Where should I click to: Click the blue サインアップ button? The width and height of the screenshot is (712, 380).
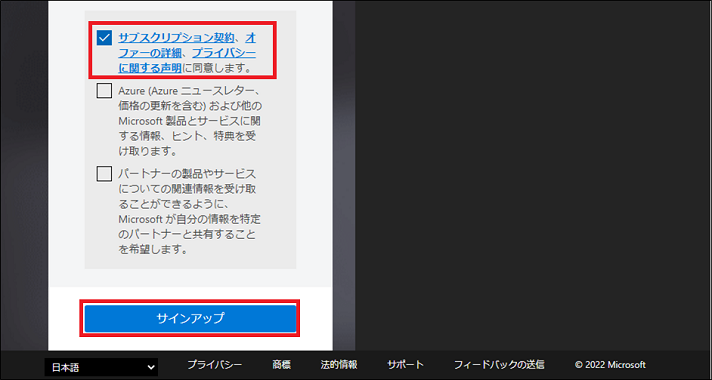click(x=190, y=318)
